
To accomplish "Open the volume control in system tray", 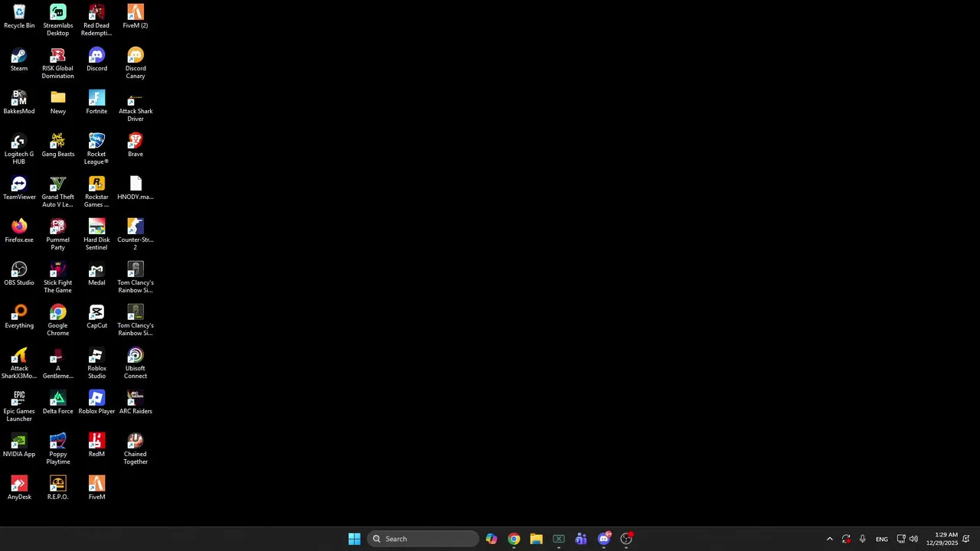I will [913, 539].
